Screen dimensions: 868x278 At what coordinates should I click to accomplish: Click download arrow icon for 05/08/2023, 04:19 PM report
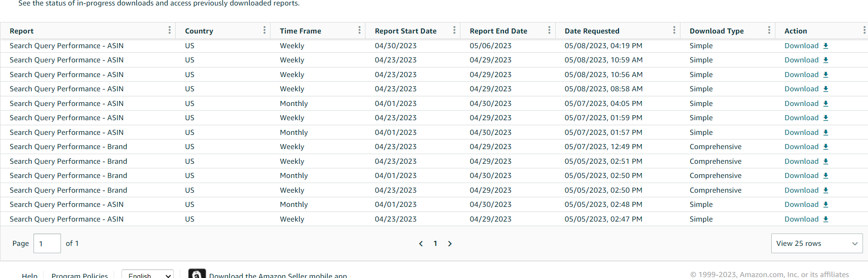pos(826,46)
